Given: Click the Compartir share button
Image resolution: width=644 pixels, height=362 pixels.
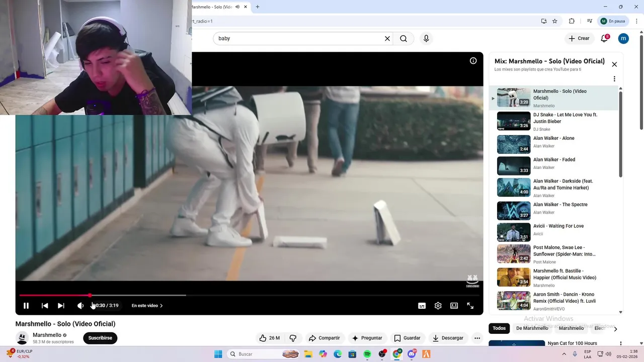Looking at the screenshot, I should (324, 338).
